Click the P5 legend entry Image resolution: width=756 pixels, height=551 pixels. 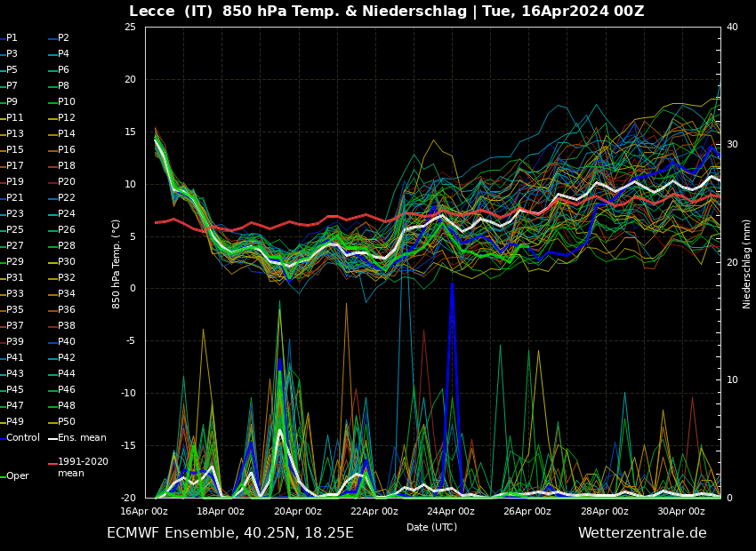click(9, 69)
